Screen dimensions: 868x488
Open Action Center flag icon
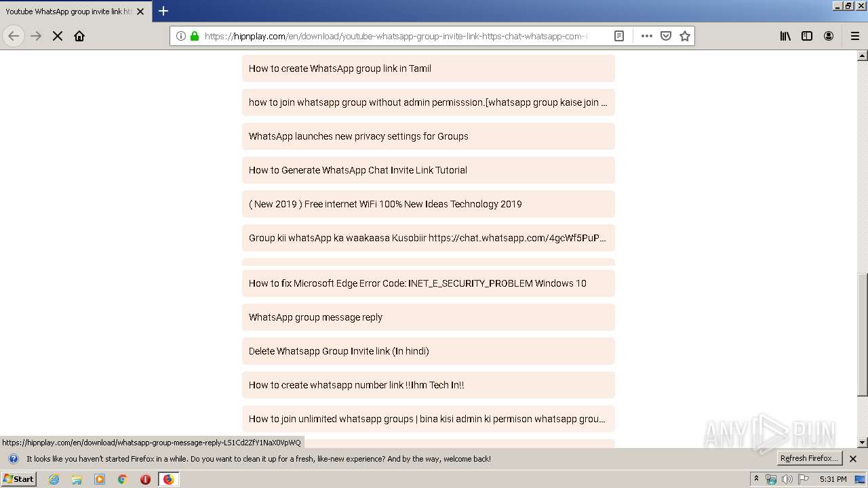click(804, 479)
